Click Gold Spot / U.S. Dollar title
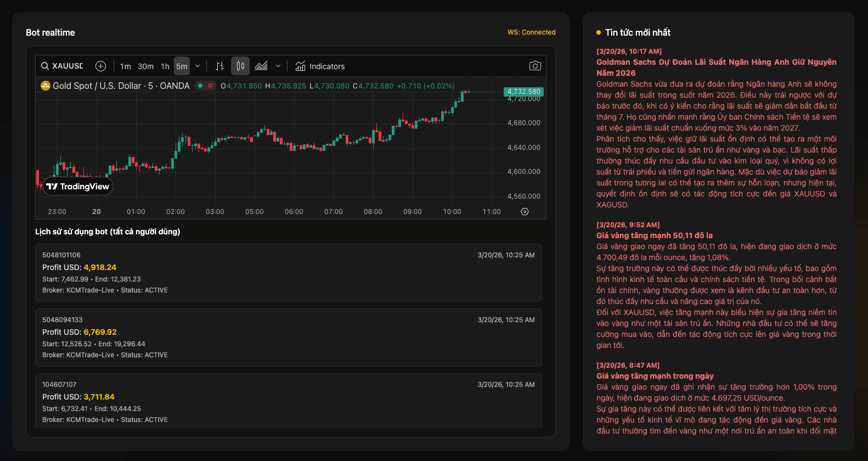Screen dimensions: 868x461 point(121,86)
